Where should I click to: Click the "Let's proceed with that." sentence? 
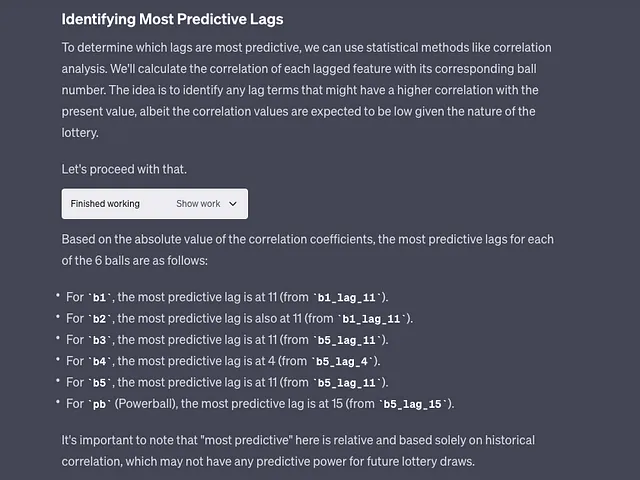(124, 169)
